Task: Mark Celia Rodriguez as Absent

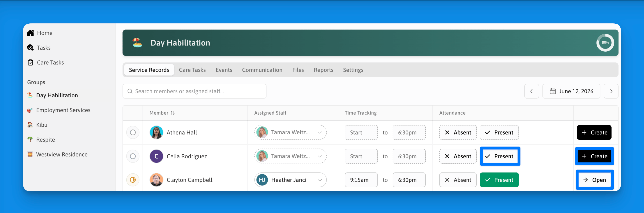Action: 458,156
